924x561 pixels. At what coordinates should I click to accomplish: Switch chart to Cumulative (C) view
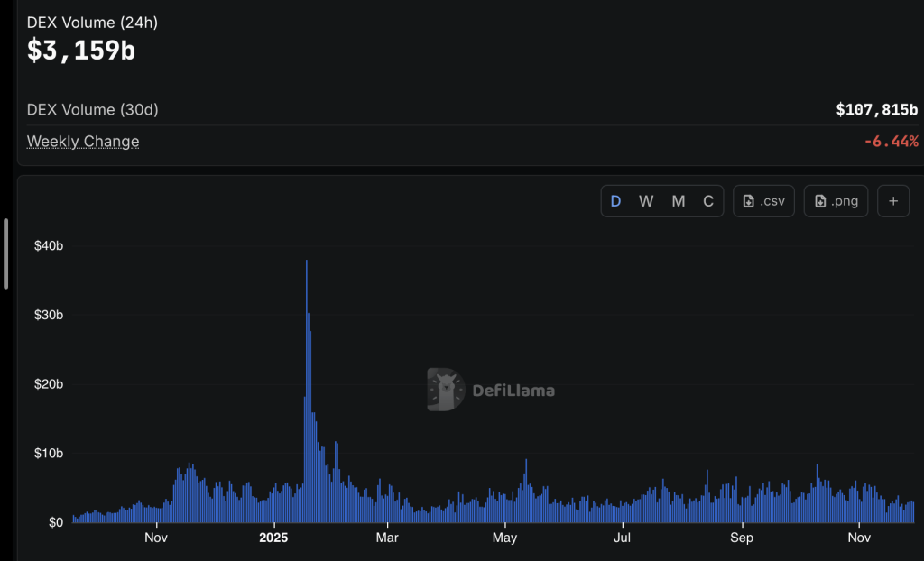(x=708, y=201)
